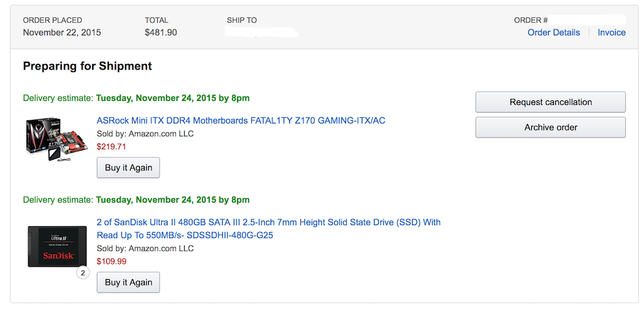The image size is (644, 310).
Task: Open the SanDisk Ultra II SSD product link
Action: [x=269, y=229]
